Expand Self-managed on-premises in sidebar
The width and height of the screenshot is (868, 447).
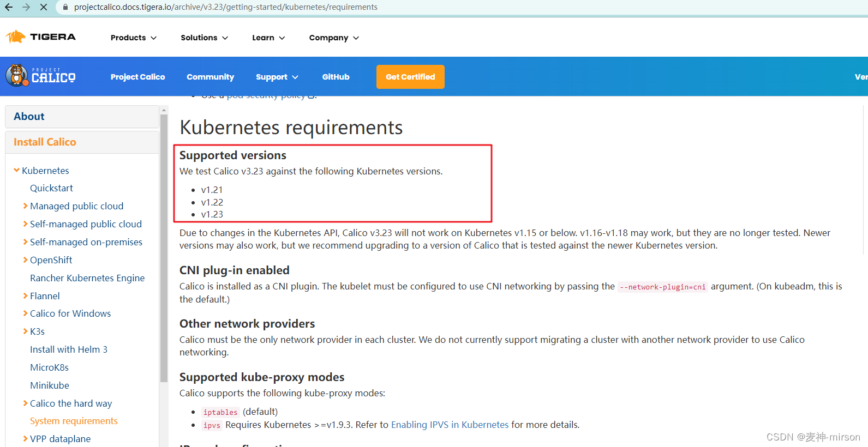point(25,242)
